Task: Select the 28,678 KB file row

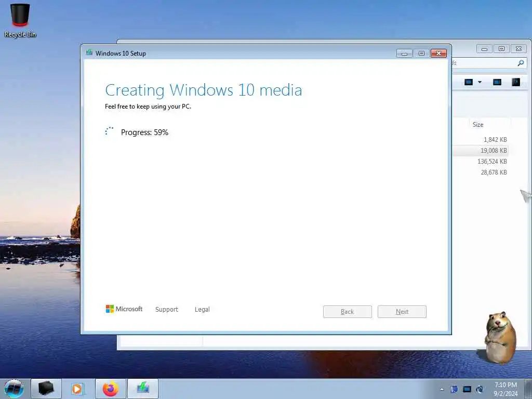Action: point(480,172)
